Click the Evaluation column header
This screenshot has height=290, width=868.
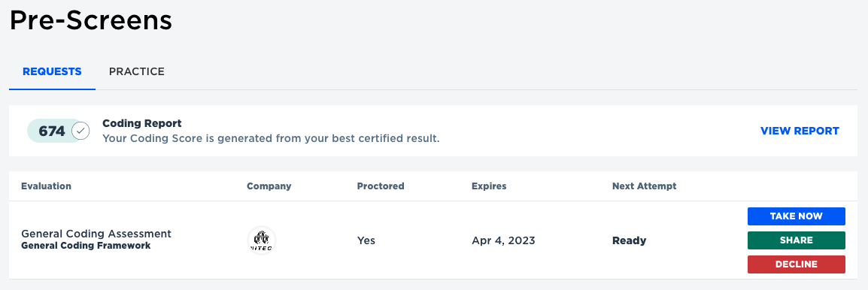point(46,186)
